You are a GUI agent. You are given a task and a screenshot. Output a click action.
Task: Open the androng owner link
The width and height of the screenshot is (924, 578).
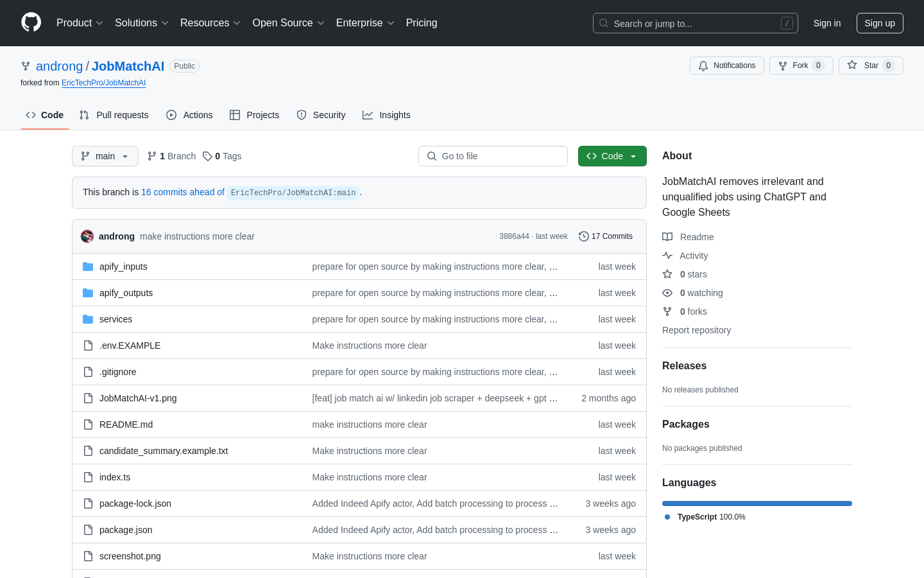click(59, 66)
